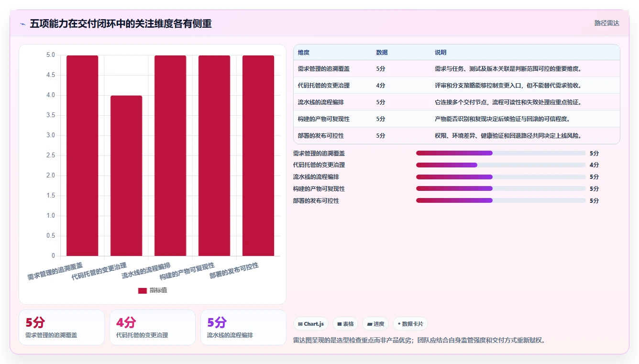The image size is (639, 364).
Task: Click the 部署的发布可控性 bar in chart
Action: coord(258,155)
